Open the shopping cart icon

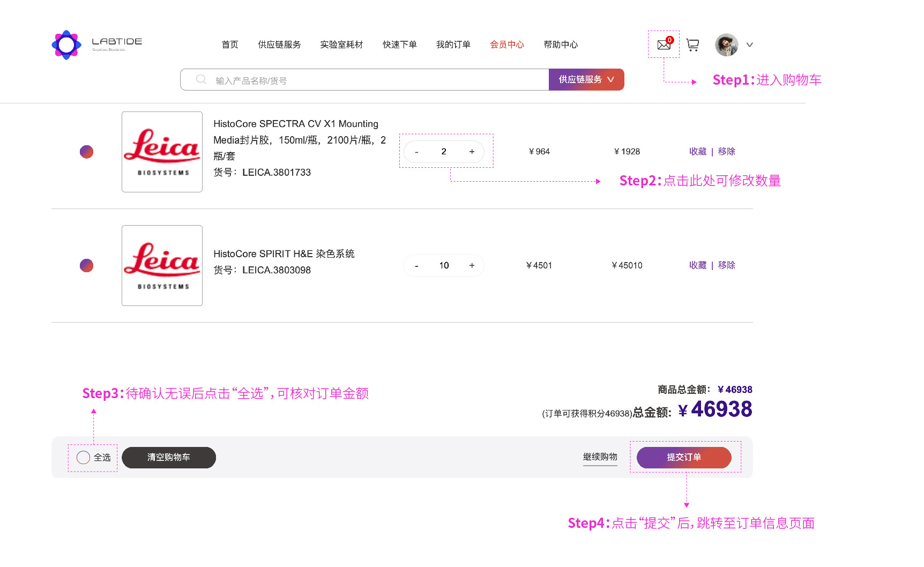692,45
